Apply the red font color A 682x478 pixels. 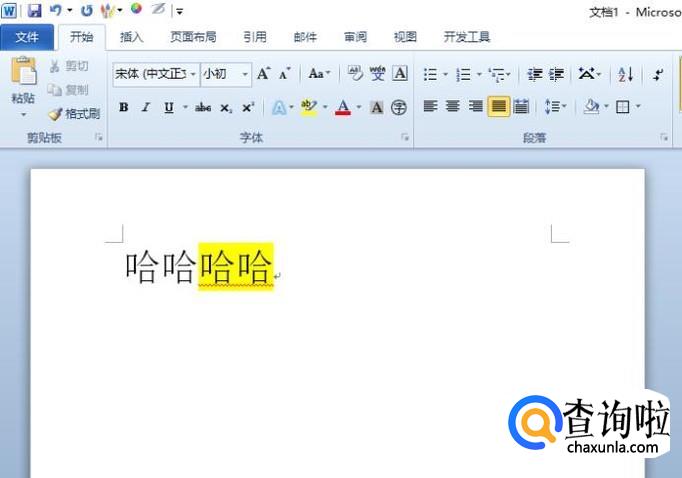(343, 107)
